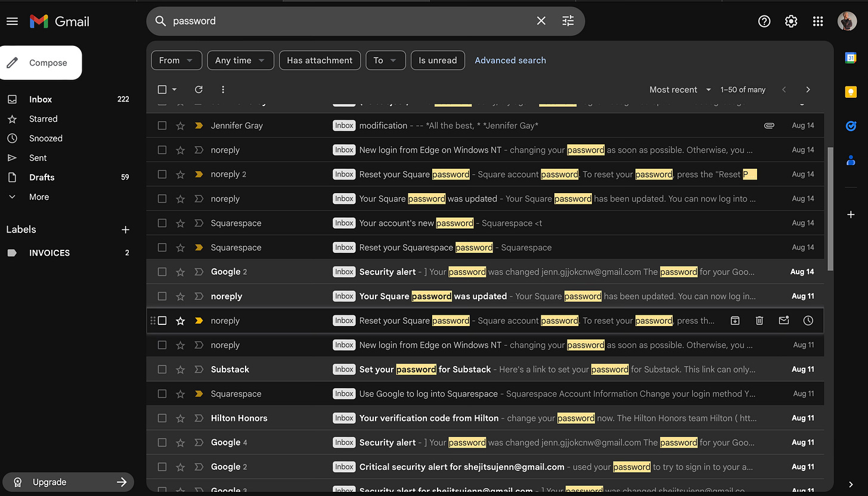Click into the search field containing 'password'
Viewport: 868px width, 496px height.
[352, 21]
